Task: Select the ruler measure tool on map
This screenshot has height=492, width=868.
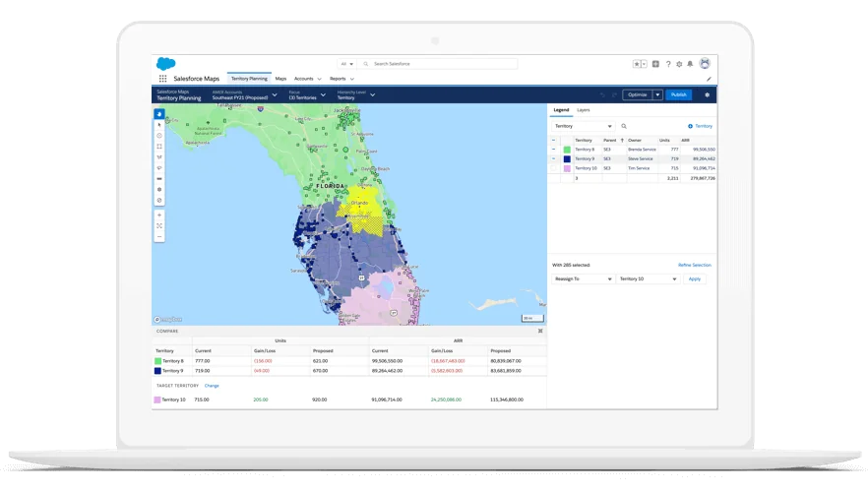Action: click(159, 179)
